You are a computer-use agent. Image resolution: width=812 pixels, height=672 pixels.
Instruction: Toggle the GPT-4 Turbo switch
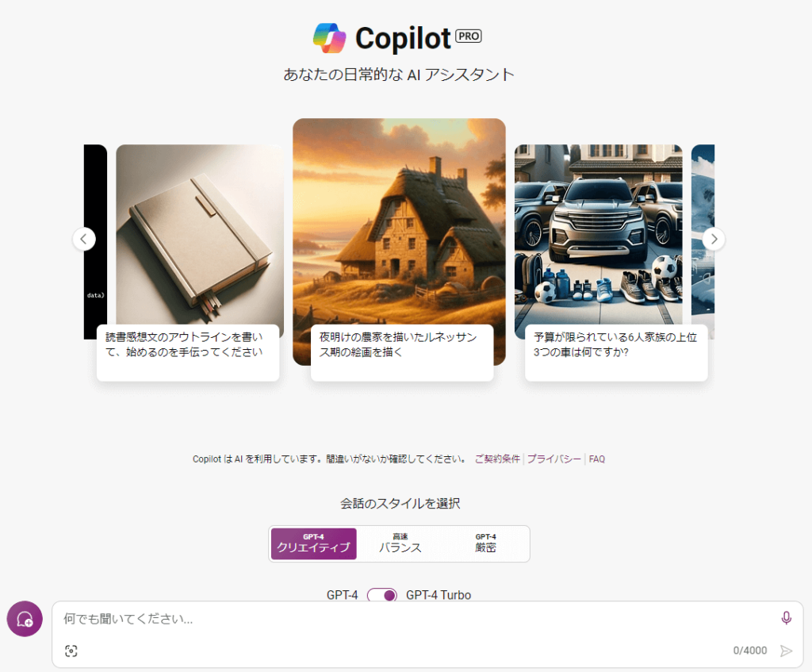(382, 595)
